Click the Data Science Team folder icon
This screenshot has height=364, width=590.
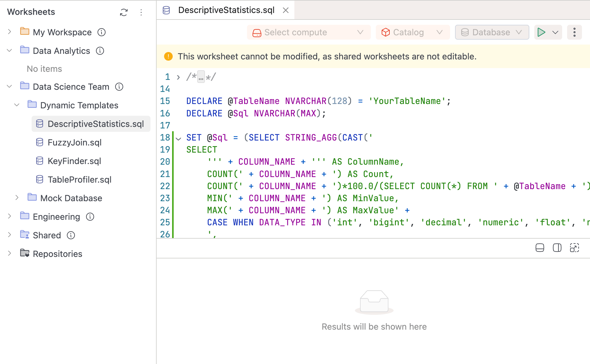pos(25,86)
